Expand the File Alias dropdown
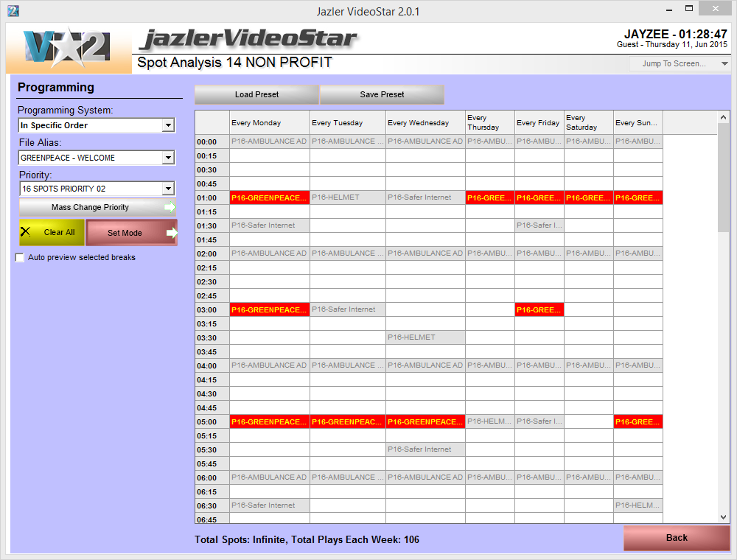The width and height of the screenshot is (737, 560). [x=168, y=158]
